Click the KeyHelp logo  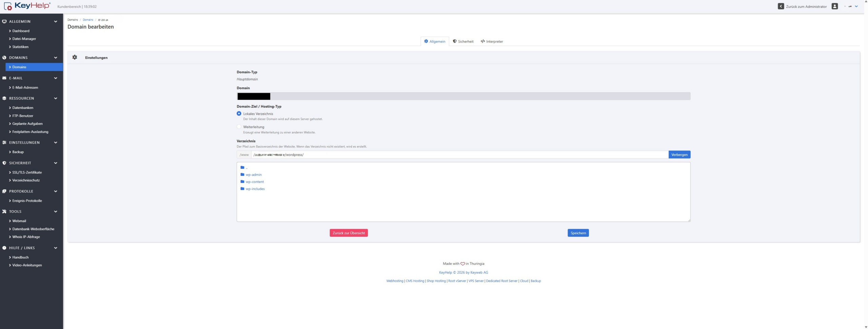[27, 6]
